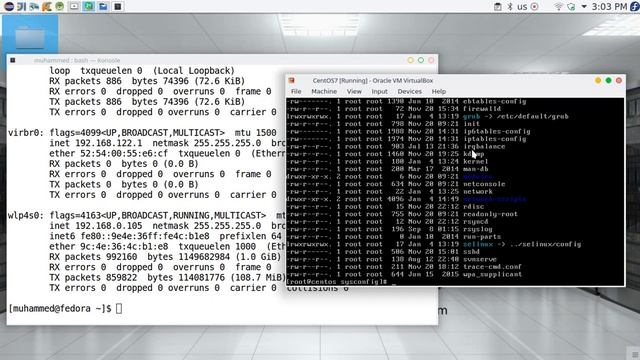Switch to the dark terminal task button
The width and height of the screenshot is (640, 360).
point(118,6)
